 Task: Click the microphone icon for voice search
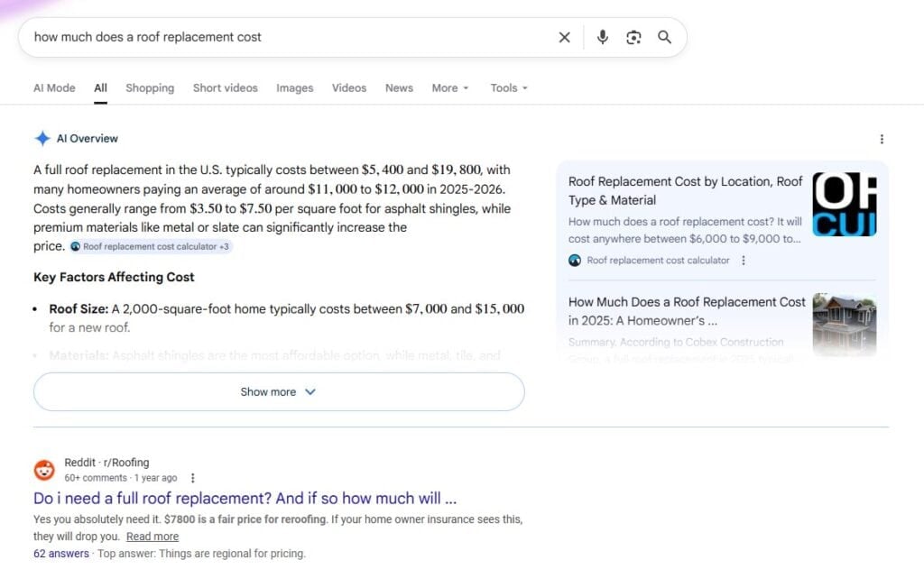coord(602,37)
